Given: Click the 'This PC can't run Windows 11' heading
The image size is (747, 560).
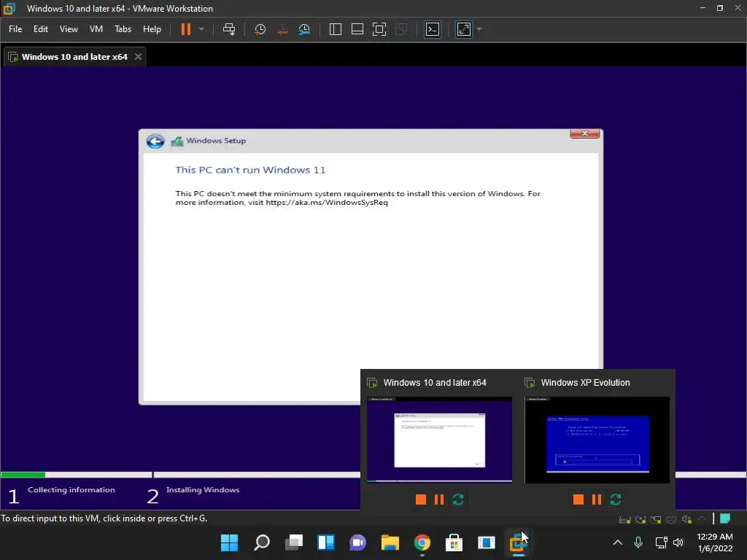Looking at the screenshot, I should point(250,170).
